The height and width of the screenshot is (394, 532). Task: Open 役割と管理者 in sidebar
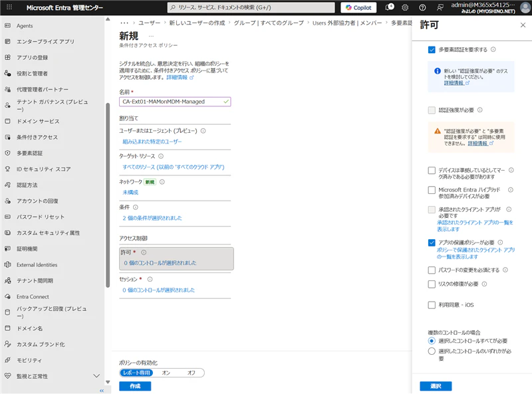(32, 73)
